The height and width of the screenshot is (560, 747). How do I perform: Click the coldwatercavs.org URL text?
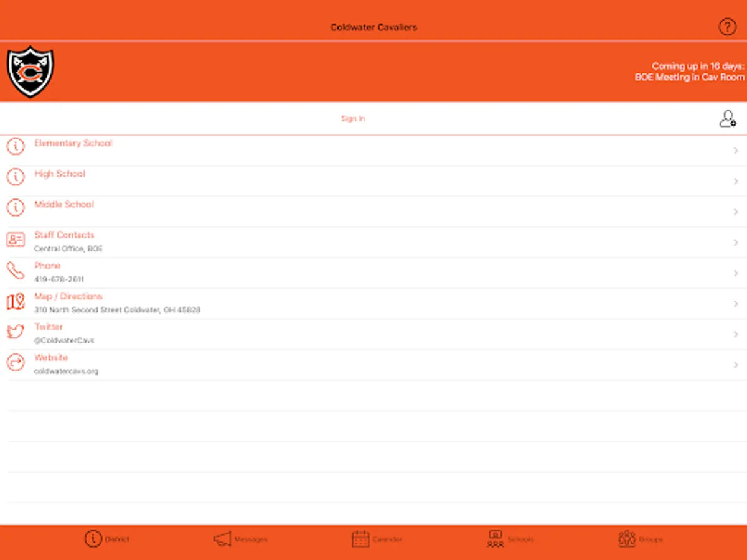66,371
